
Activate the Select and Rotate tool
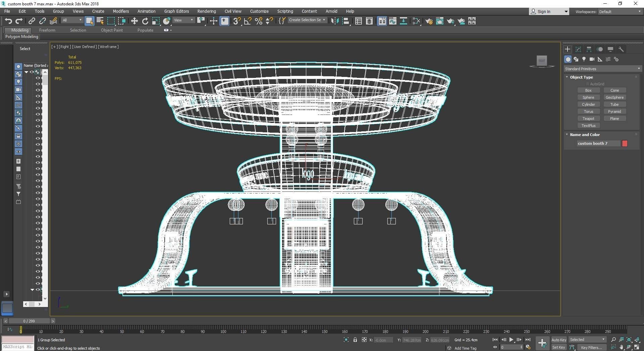[x=145, y=21]
